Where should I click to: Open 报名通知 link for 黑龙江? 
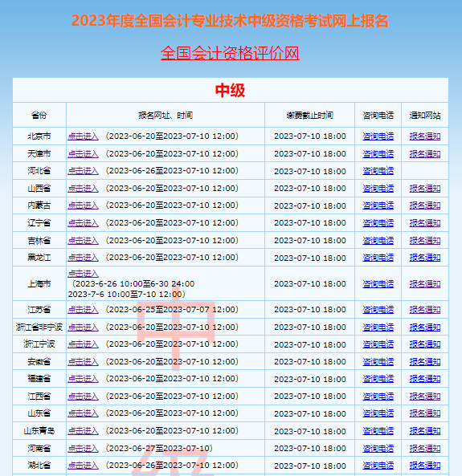coord(424,258)
